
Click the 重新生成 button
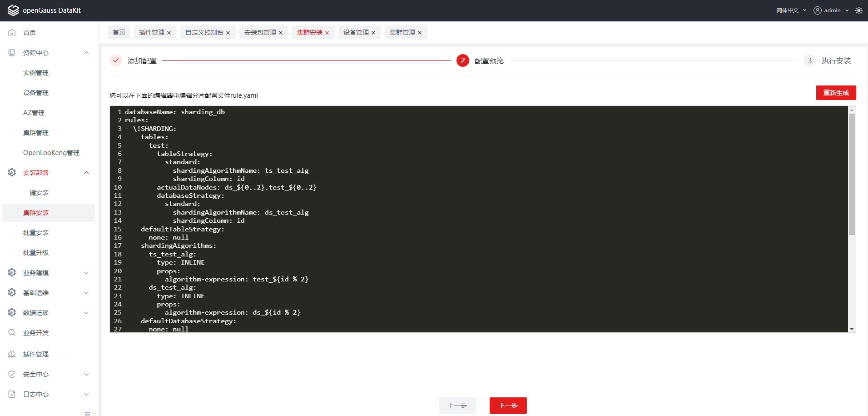pos(836,93)
